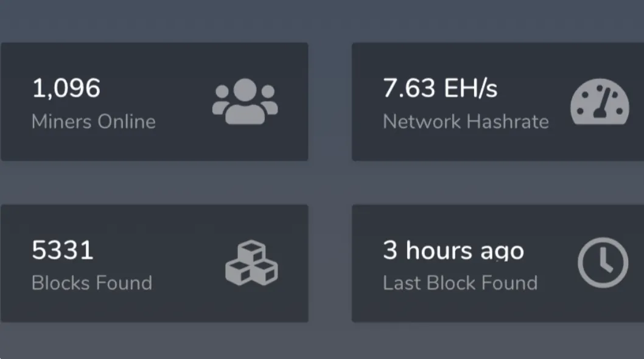The height and width of the screenshot is (359, 644).
Task: Click the 3 hours ago value
Action: [453, 251]
